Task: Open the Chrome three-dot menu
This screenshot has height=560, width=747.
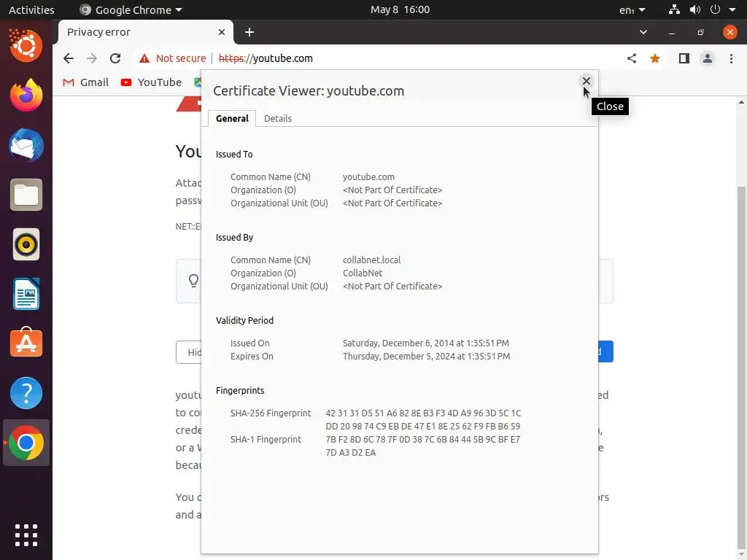Action: point(731,58)
